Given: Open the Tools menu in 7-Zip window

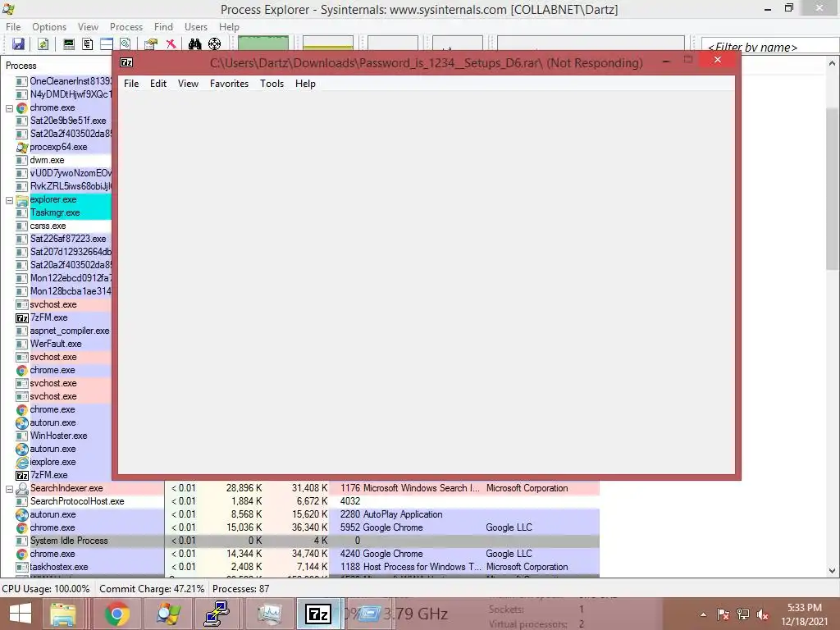Looking at the screenshot, I should pos(272,84).
